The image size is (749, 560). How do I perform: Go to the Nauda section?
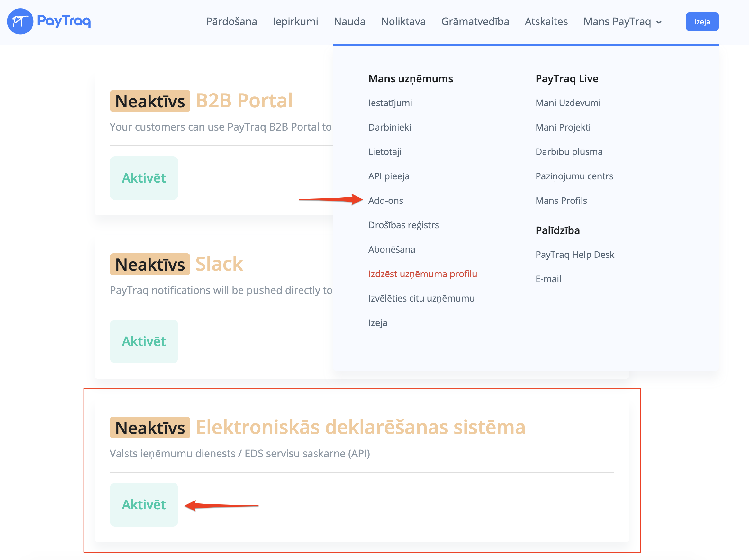(x=349, y=21)
